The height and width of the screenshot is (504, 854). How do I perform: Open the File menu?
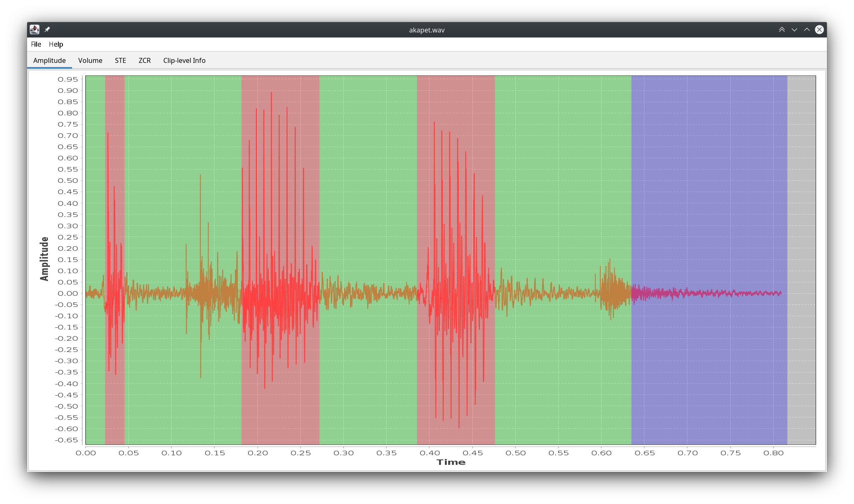point(36,44)
